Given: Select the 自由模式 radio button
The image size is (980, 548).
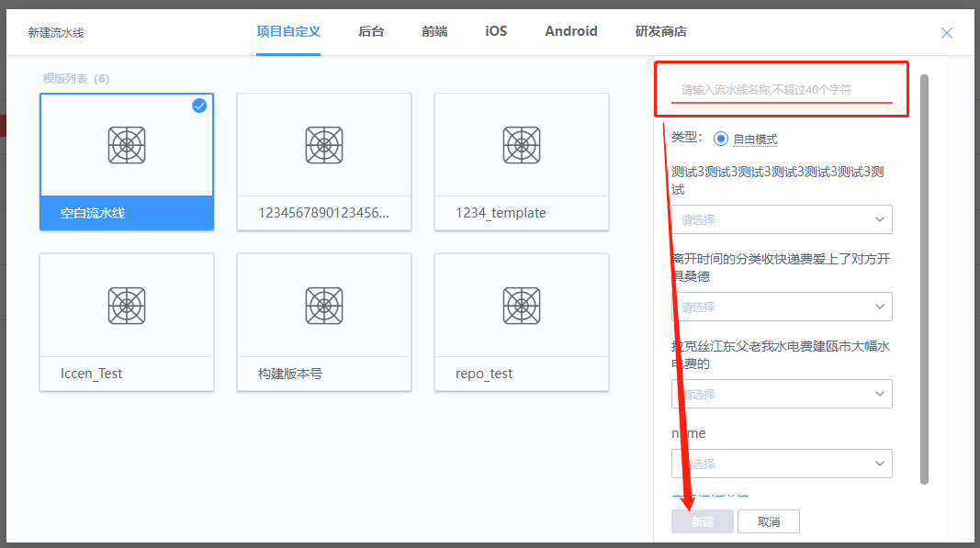Looking at the screenshot, I should pos(721,139).
